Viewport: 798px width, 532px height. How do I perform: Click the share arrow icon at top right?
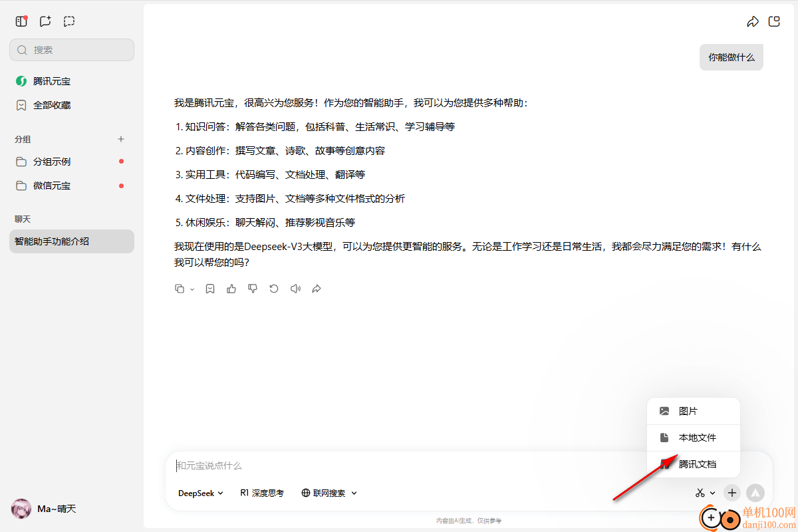pos(753,21)
